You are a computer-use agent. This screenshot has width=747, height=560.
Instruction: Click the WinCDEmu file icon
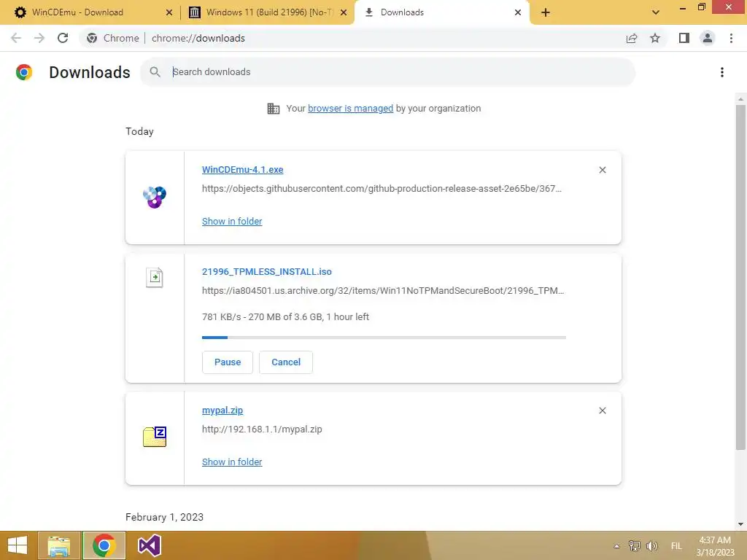click(155, 197)
